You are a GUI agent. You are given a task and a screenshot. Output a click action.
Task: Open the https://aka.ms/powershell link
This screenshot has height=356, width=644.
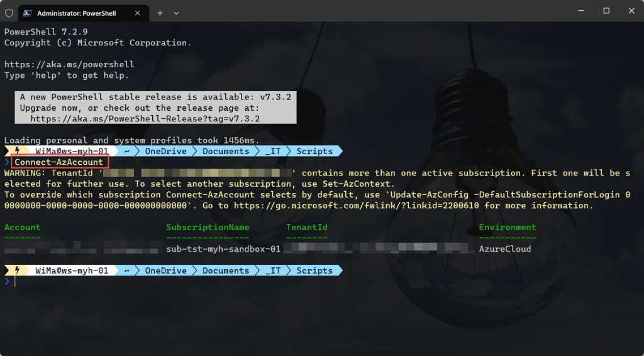(x=69, y=64)
